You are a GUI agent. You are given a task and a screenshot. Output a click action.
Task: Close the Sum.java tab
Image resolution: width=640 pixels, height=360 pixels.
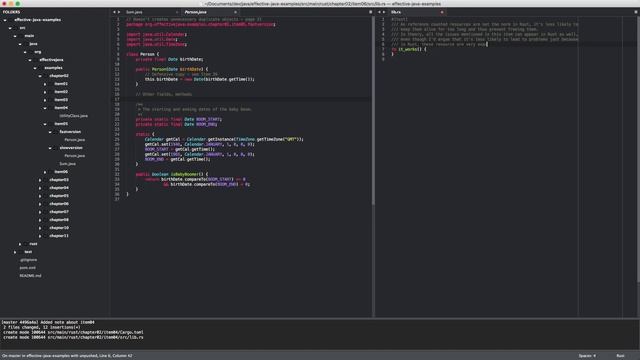[177, 12]
